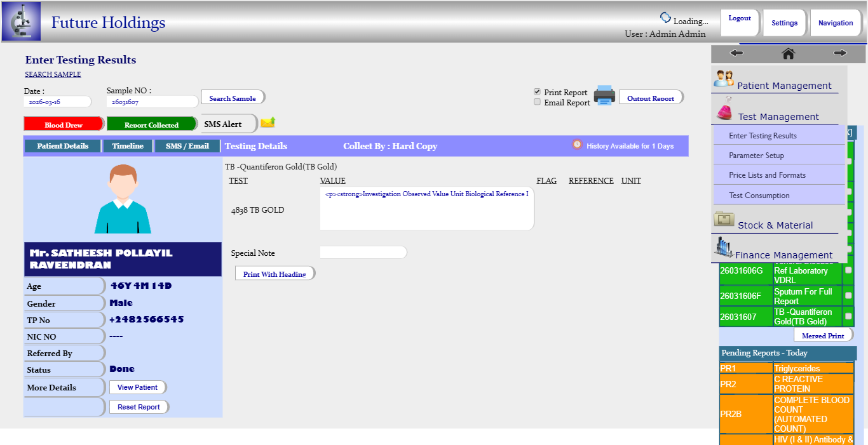Go to home via house icon
The image size is (868, 445).
[x=788, y=54]
